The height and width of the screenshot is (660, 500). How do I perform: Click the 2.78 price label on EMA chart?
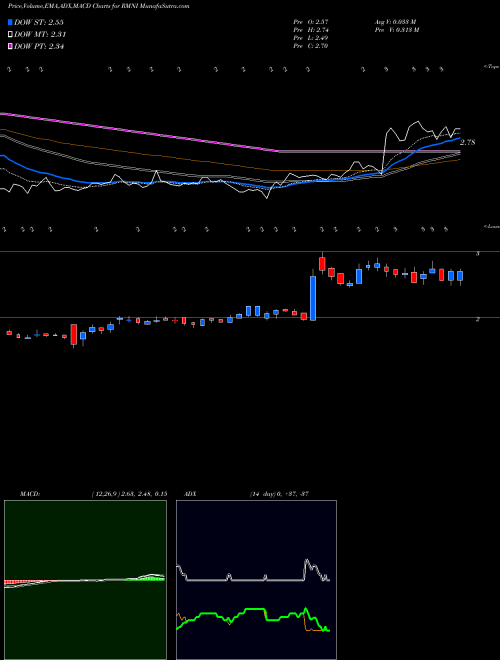(x=468, y=142)
